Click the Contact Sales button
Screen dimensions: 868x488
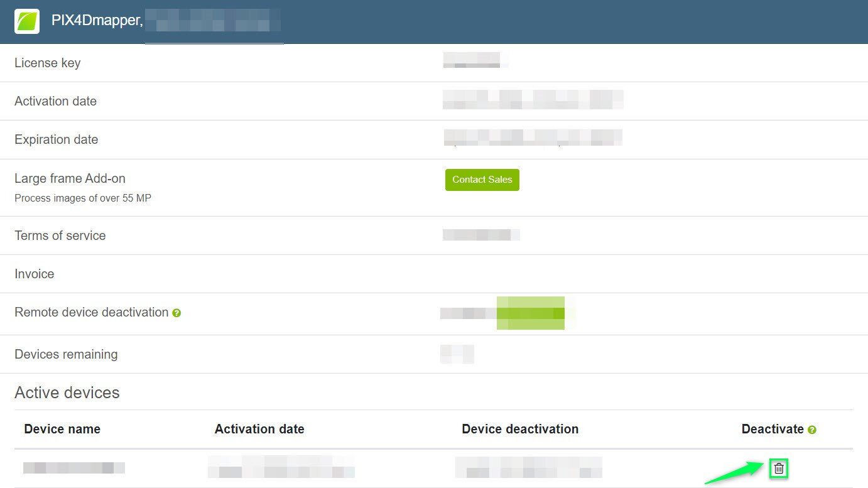click(482, 180)
